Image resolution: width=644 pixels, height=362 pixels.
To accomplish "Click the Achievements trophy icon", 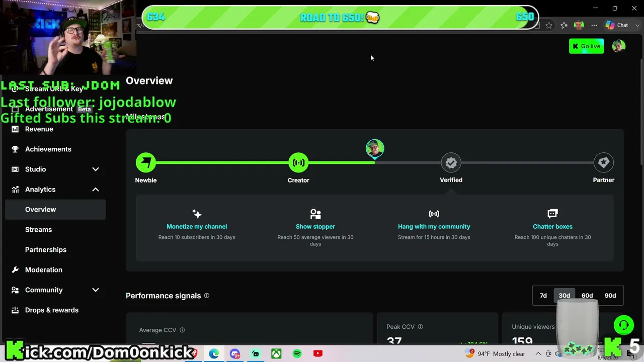I will pyautogui.click(x=15, y=149).
